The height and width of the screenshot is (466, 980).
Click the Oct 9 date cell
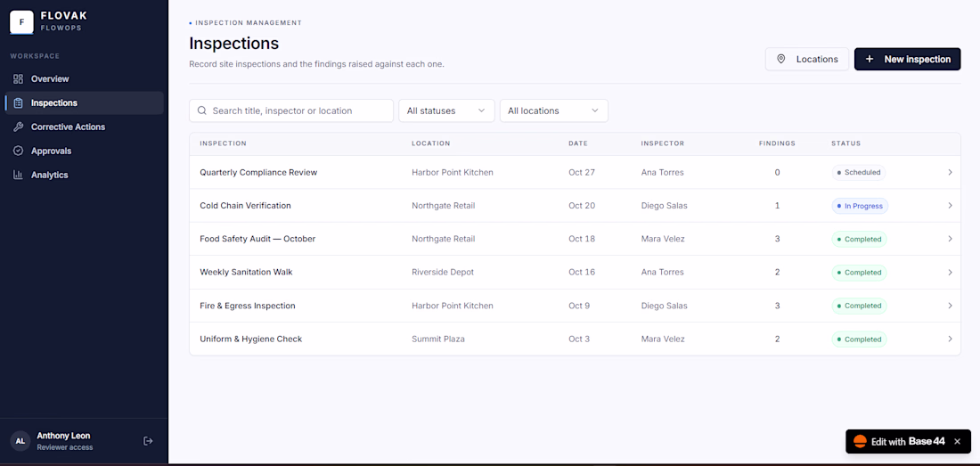579,306
